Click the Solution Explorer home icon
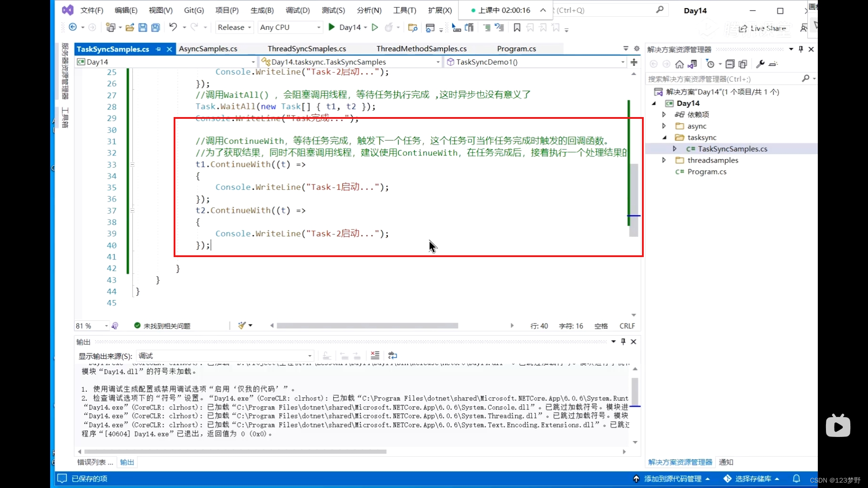The height and width of the screenshot is (488, 868). tap(679, 64)
